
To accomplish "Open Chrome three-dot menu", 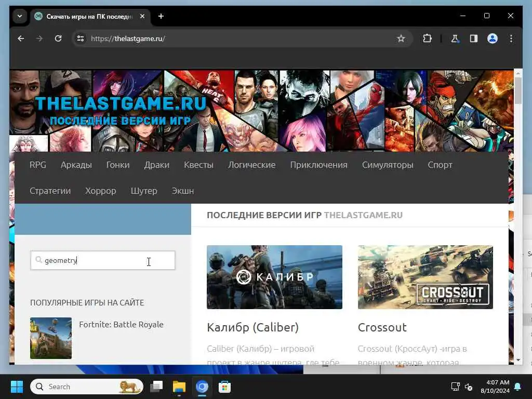I will point(511,38).
